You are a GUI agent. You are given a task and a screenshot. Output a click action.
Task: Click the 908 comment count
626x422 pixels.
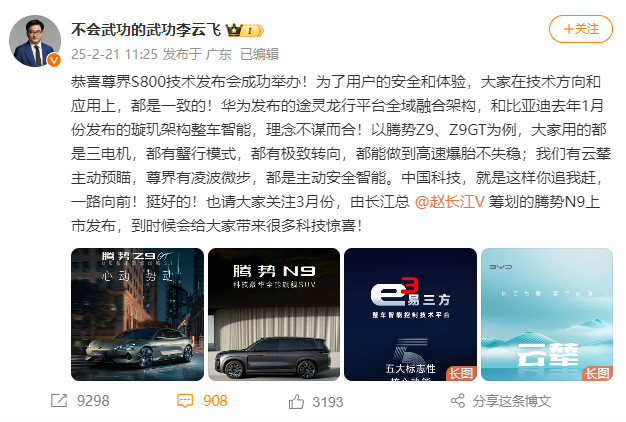pos(215,401)
